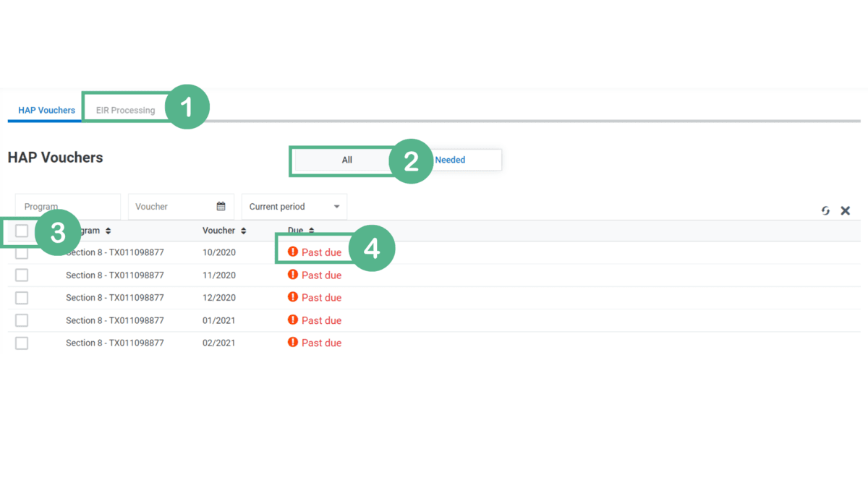Expand the Current period dropdown

click(x=294, y=207)
